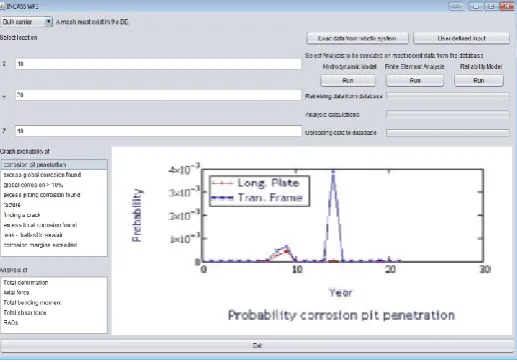Run the Finite Element Analysis
The image size is (517, 362).
pos(415,80)
